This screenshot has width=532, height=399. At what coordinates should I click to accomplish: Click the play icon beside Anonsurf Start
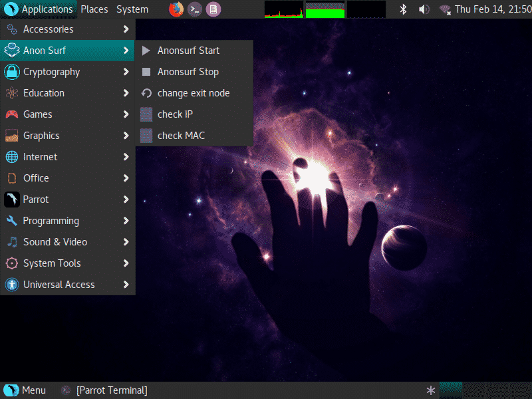coord(146,51)
